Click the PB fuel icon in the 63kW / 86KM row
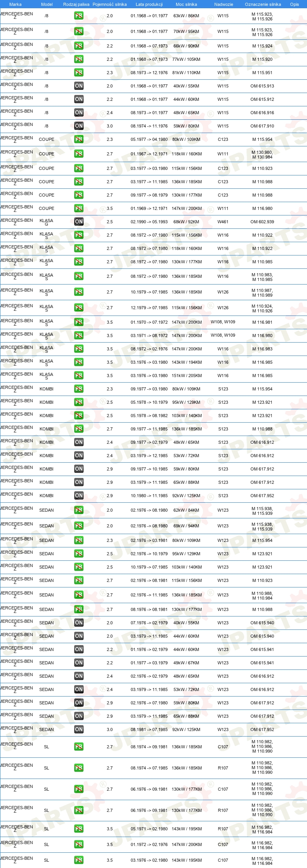Screen dimensions: 307x868 79,16
